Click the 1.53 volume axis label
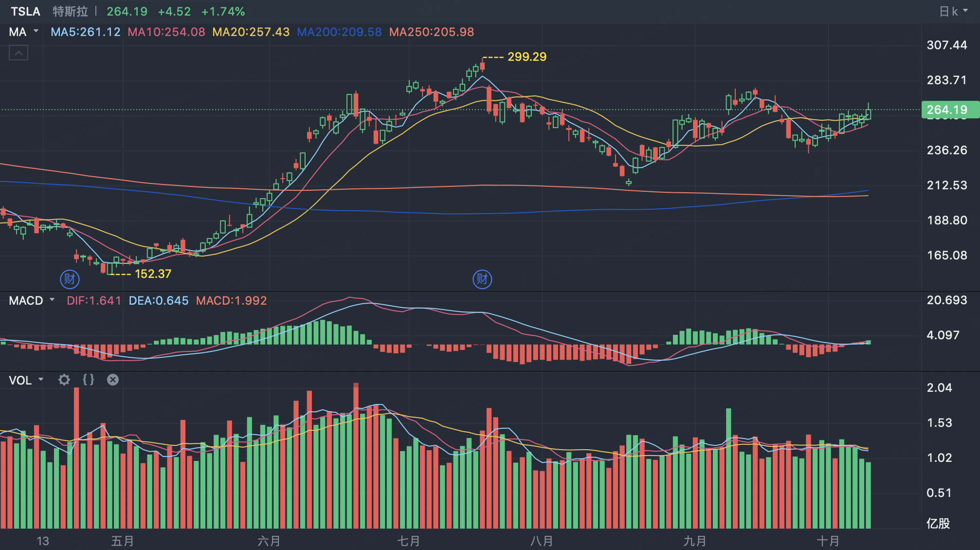The height and width of the screenshot is (550, 980). [939, 423]
